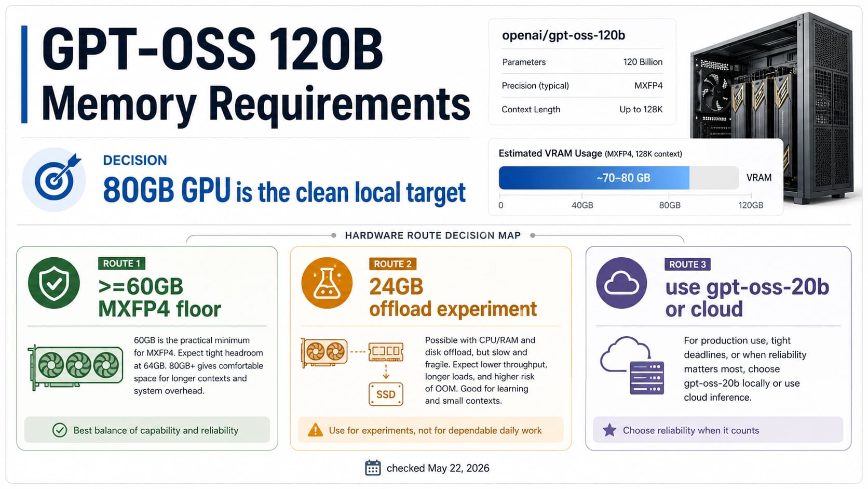
Task: Click the 'Memory Requirements' title line
Action: (x=255, y=104)
